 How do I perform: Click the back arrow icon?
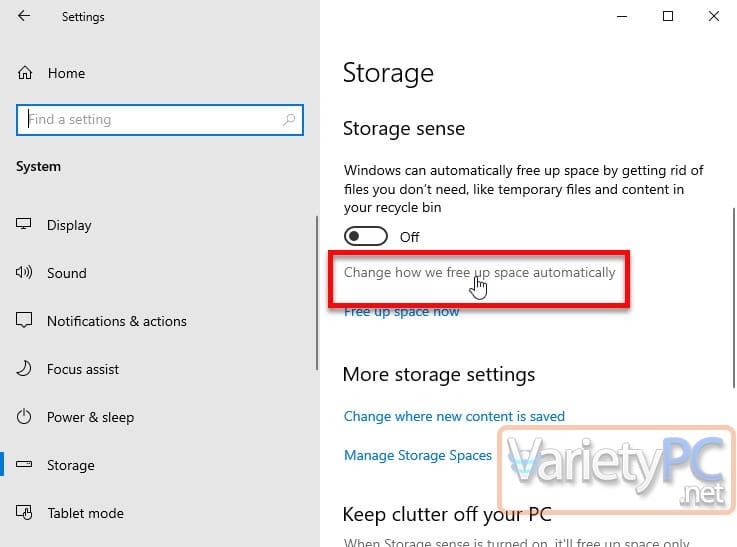click(24, 16)
